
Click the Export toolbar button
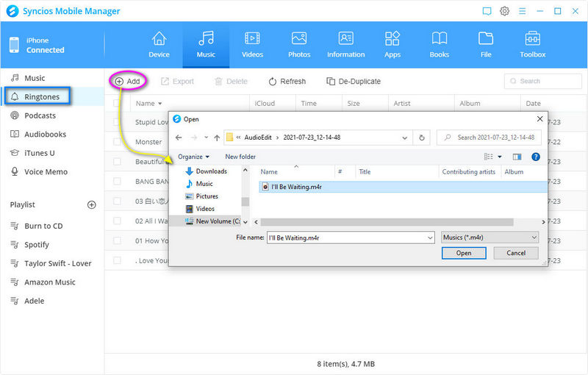click(x=177, y=82)
